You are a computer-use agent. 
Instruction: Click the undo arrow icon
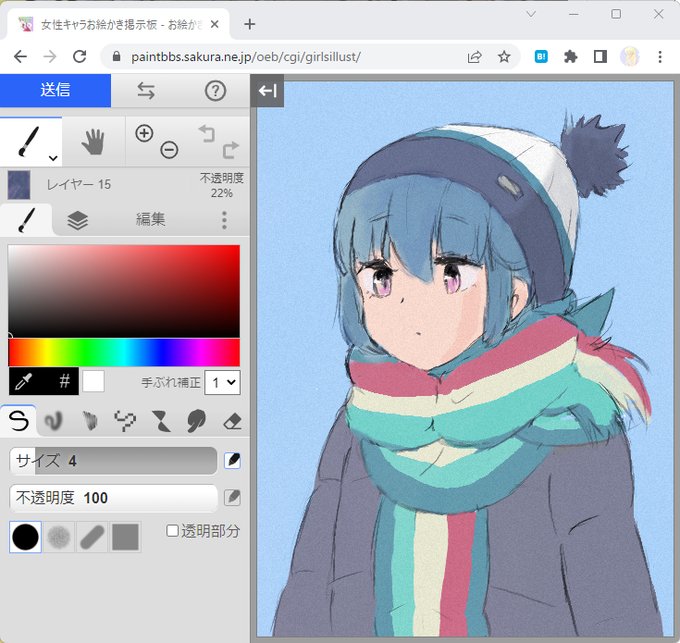click(x=207, y=133)
